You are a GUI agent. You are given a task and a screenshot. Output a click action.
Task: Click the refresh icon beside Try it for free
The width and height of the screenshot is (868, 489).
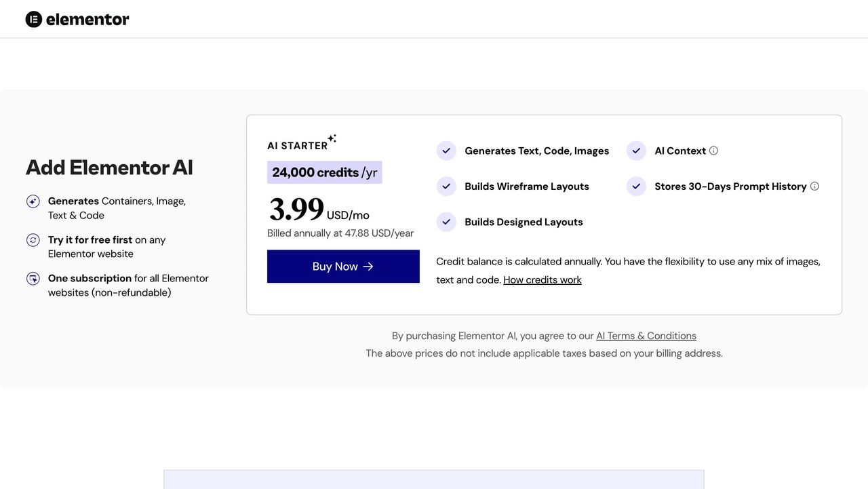pos(33,240)
